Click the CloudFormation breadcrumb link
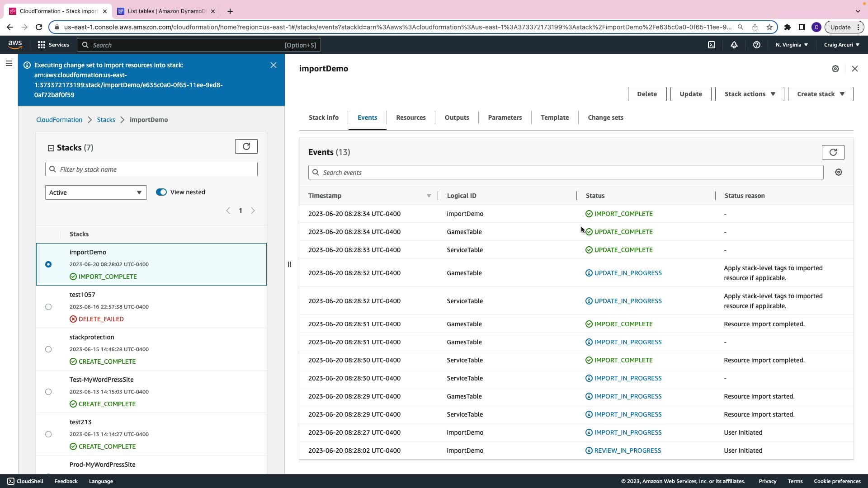The image size is (868, 488). coord(59,120)
